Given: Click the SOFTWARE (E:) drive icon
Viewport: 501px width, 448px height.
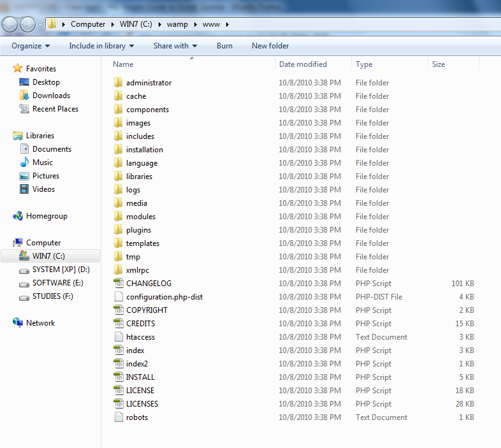Looking at the screenshot, I should [x=24, y=283].
